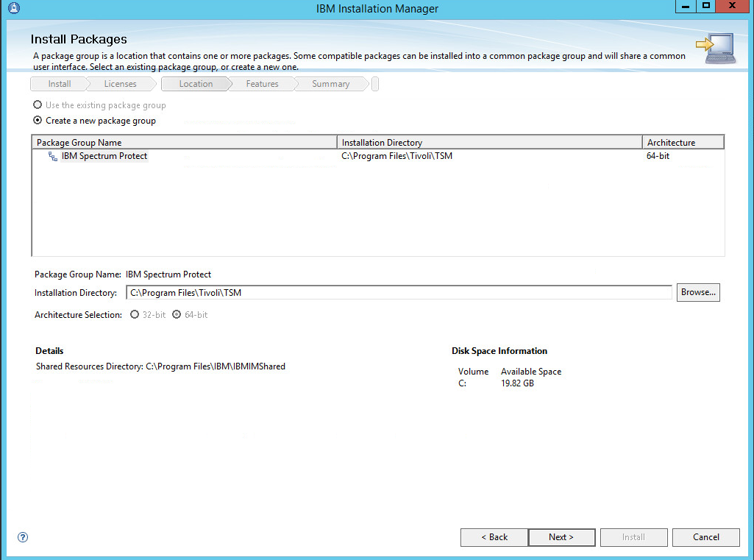This screenshot has height=560, width=754.
Task: Select the IBM Spectrum Protect package row
Action: click(x=104, y=156)
